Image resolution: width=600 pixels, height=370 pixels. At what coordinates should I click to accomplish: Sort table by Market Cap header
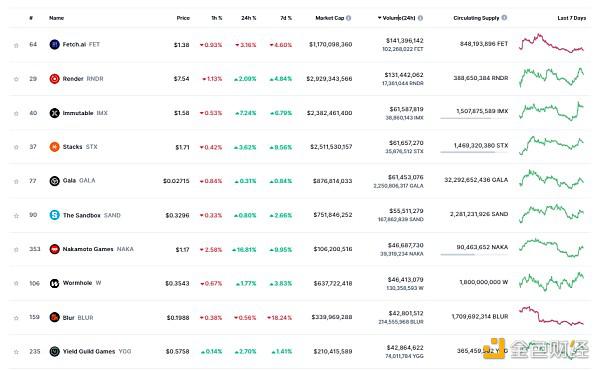pyautogui.click(x=329, y=18)
